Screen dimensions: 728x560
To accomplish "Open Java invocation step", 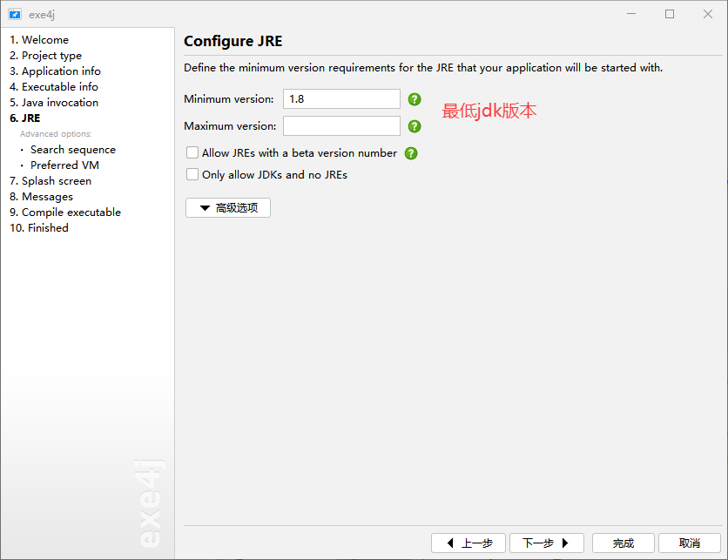I will coord(54,103).
